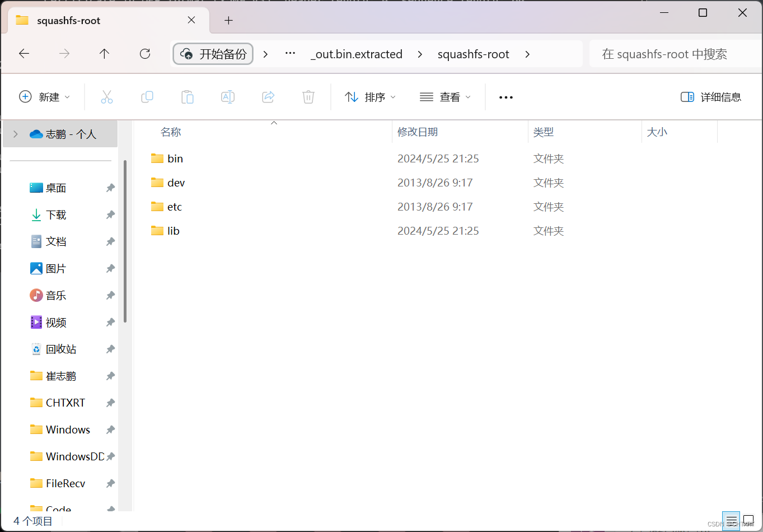This screenshot has width=763, height=532.
Task: Click bin folder's date 2024/5/25 21:25
Action: [438, 159]
